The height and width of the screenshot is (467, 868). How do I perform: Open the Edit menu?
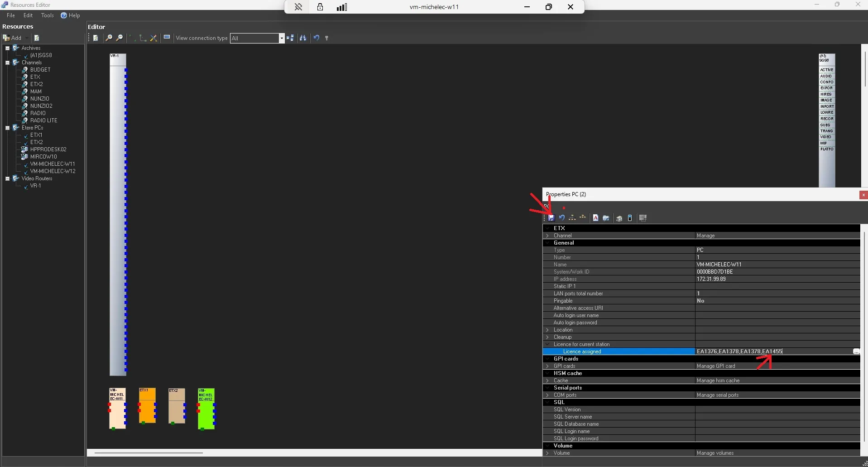[28, 15]
